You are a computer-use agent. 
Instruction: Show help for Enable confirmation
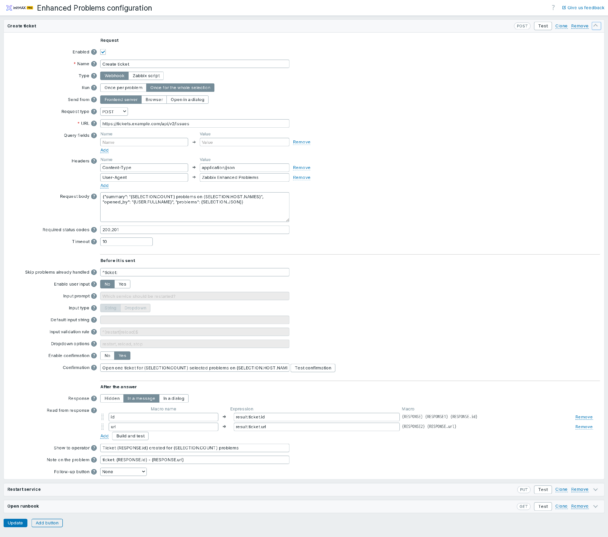click(94, 356)
